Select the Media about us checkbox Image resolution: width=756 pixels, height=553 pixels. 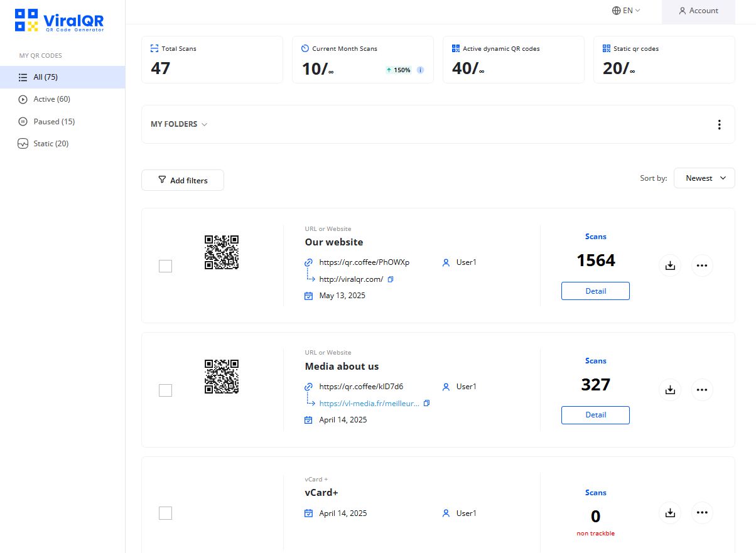click(x=165, y=390)
